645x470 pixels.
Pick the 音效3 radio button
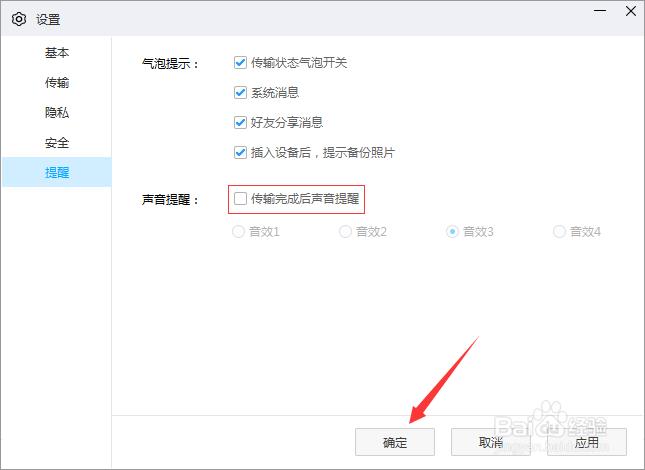(452, 232)
